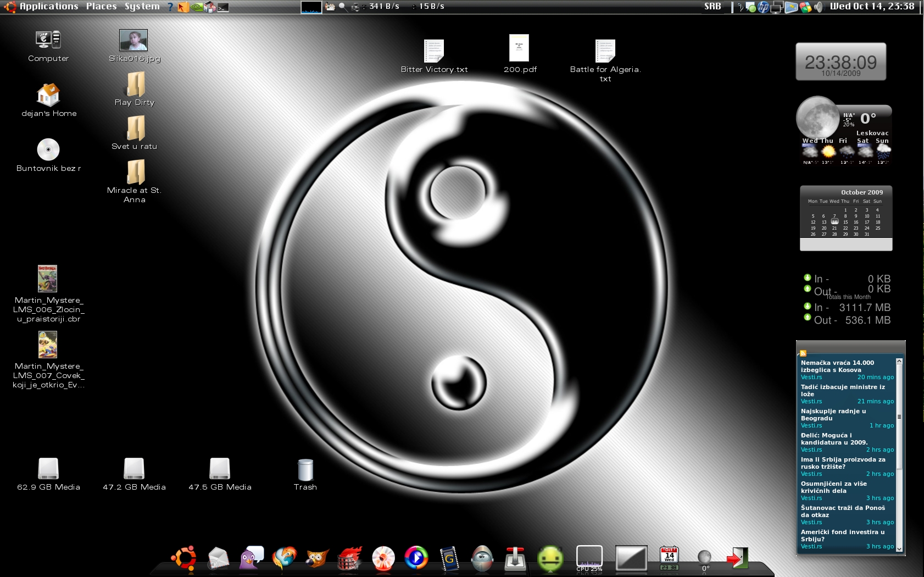
Task: Open headline Šutanovac traži da Ponoš
Action: 843,511
